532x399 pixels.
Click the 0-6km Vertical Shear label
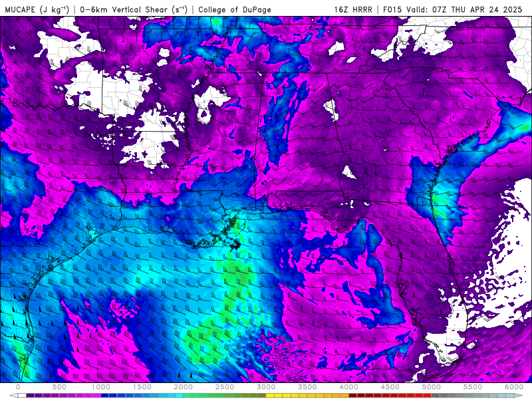click(x=134, y=10)
